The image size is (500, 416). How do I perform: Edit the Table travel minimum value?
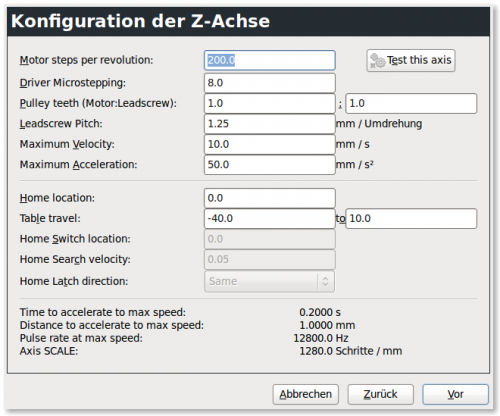(x=270, y=219)
